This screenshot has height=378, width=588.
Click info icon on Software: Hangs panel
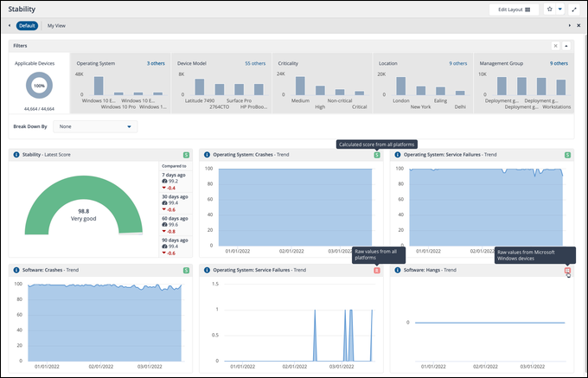pos(397,270)
